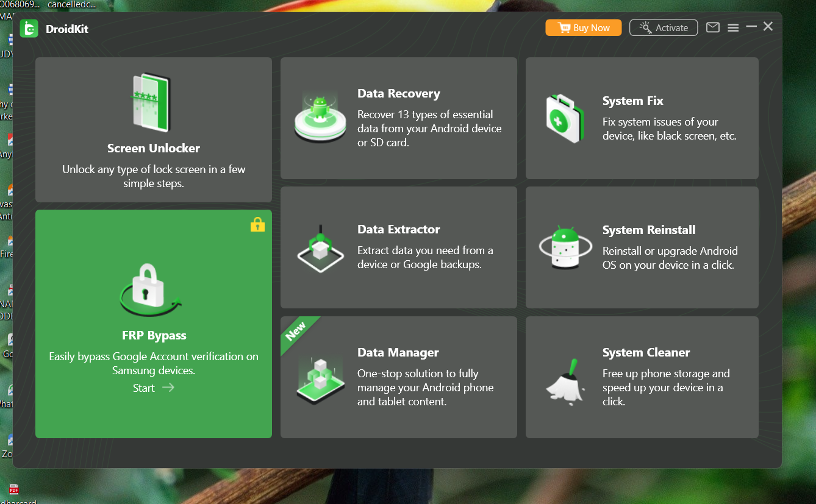Open the Data Extractor heading
This screenshot has width=816, height=504.
(x=399, y=230)
